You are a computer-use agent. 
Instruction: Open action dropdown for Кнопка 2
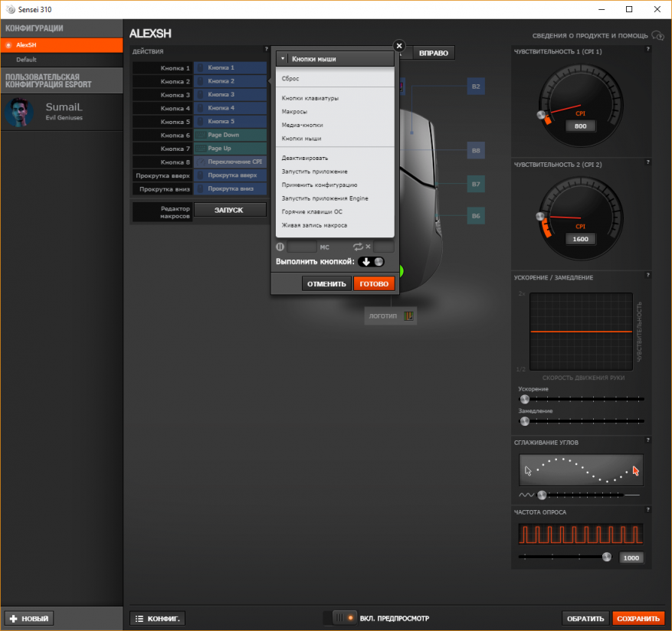230,81
